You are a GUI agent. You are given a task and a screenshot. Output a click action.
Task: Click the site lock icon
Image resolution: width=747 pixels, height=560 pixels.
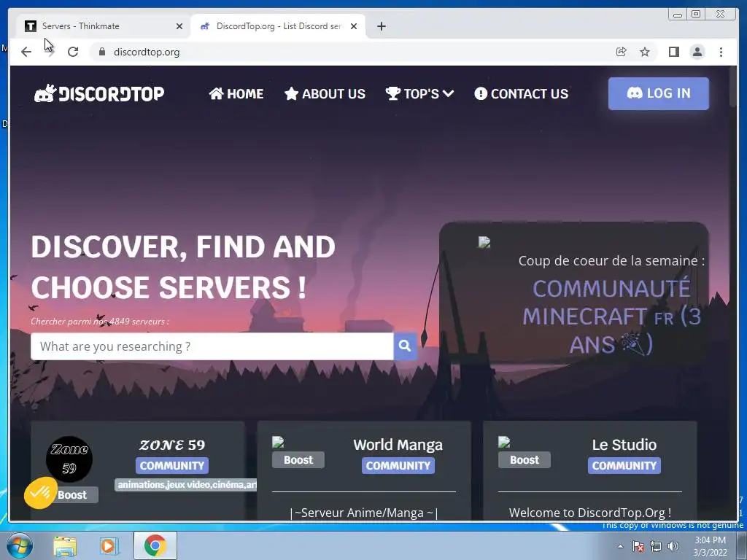point(101,52)
